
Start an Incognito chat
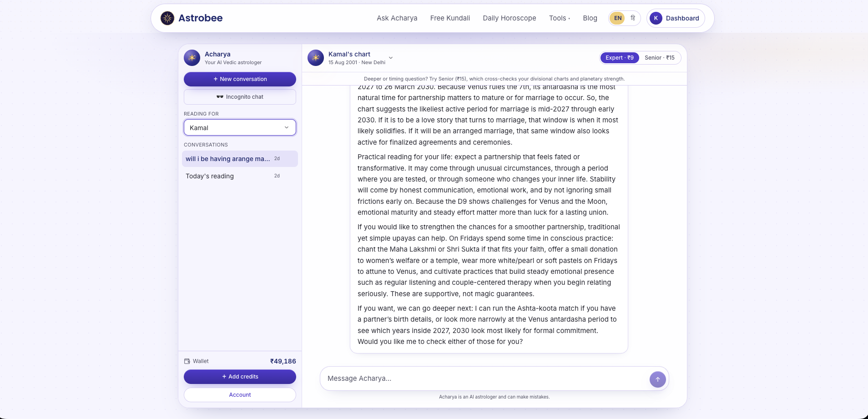point(240,97)
